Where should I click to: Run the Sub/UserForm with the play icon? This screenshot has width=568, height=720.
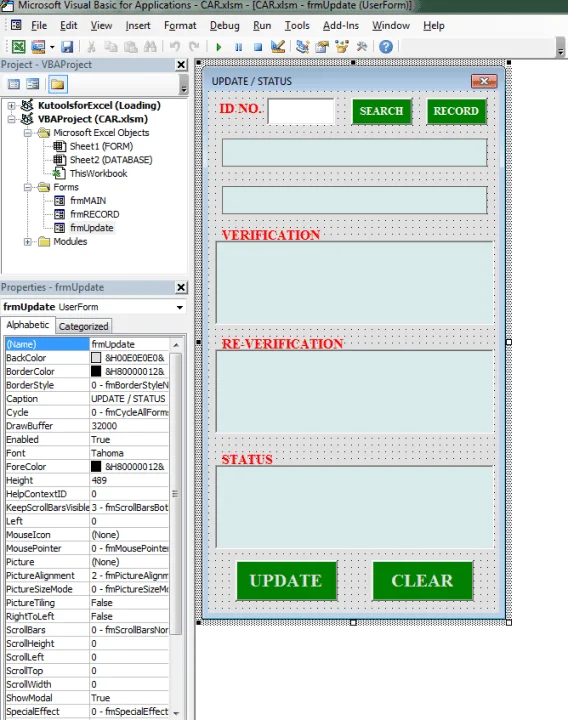tap(219, 47)
